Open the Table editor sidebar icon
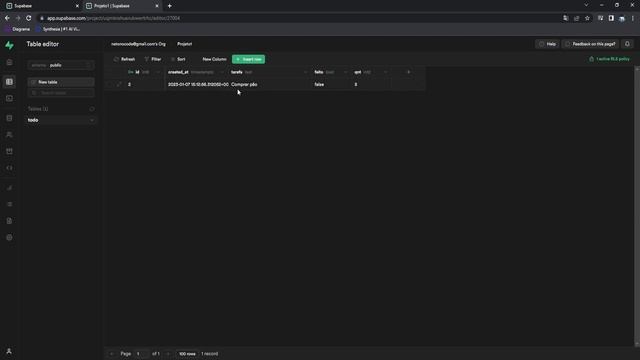This screenshot has width=640, height=360. (x=9, y=82)
